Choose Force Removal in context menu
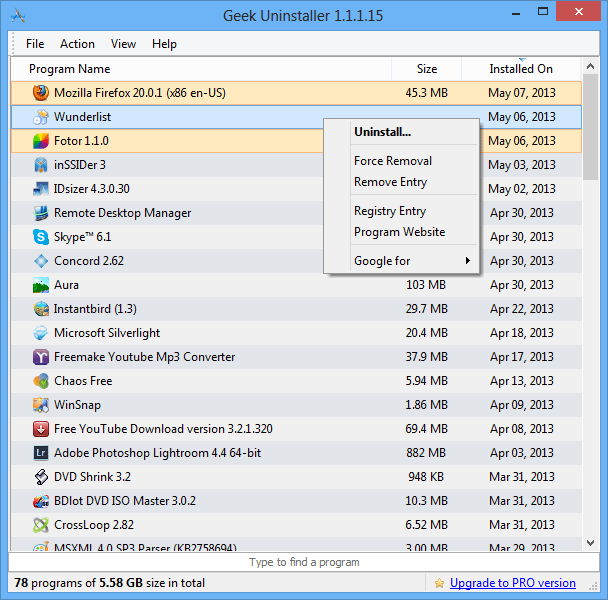This screenshot has height=600, width=608. 401,161
